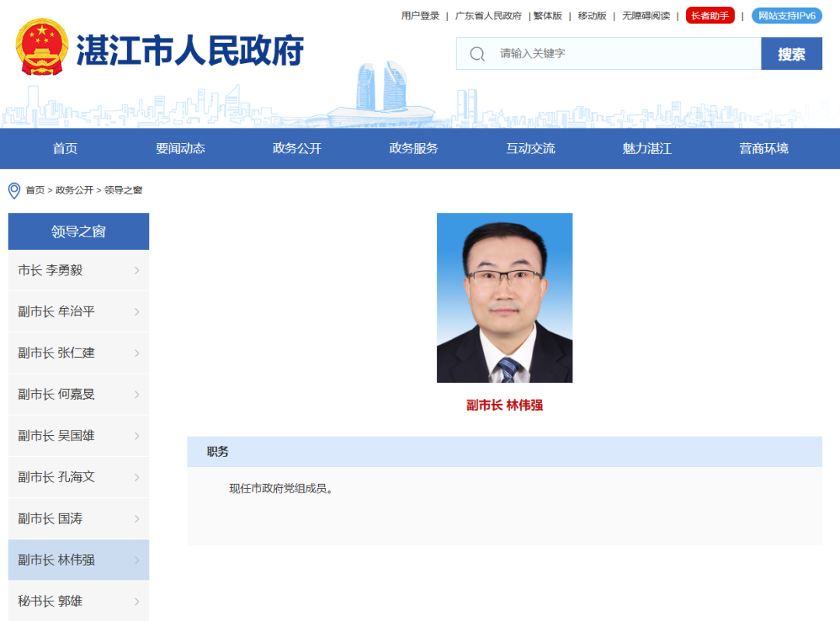Screen dimensions: 840x621
Task: Switch to 繁体版 traditional Chinese version
Action: [548, 16]
